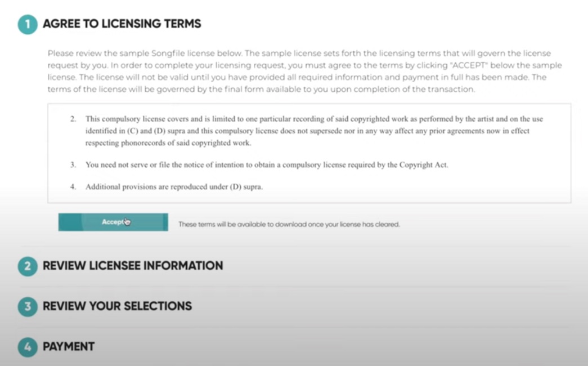Click the list number "2." in the license box

click(73, 119)
